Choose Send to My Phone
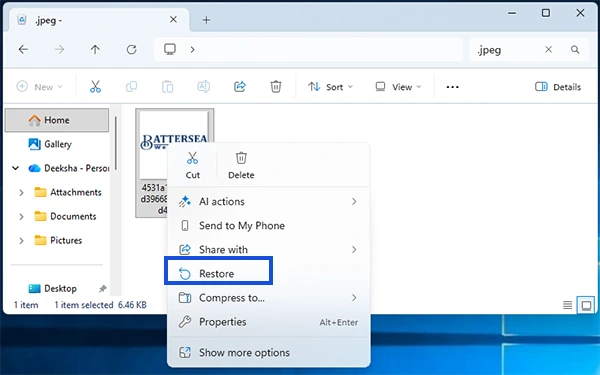 tap(269, 226)
